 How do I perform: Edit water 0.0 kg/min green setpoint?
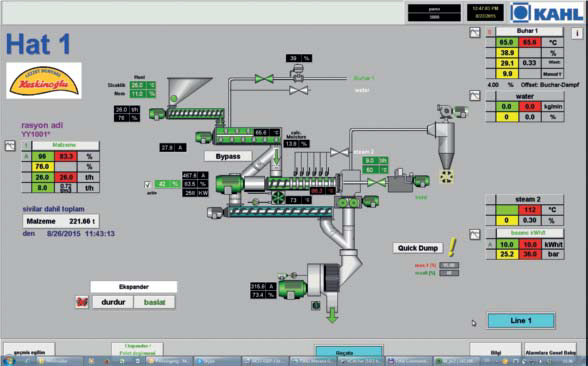506,106
